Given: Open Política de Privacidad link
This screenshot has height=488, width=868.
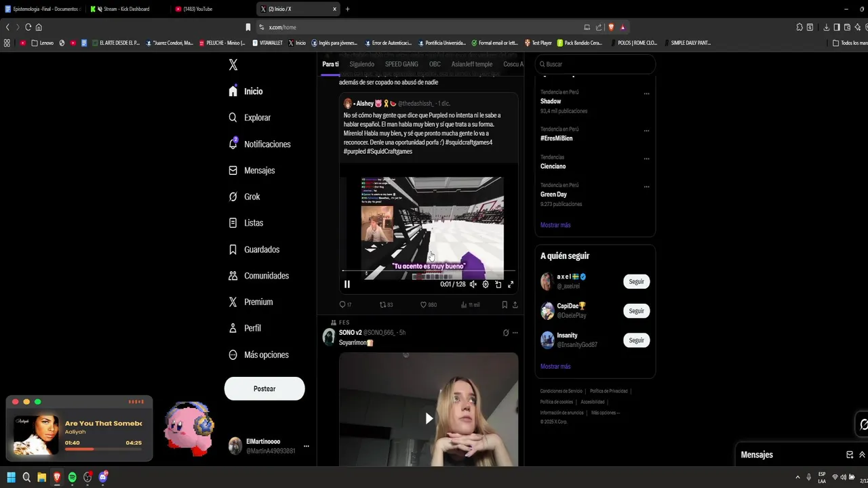Looking at the screenshot, I should (608, 391).
